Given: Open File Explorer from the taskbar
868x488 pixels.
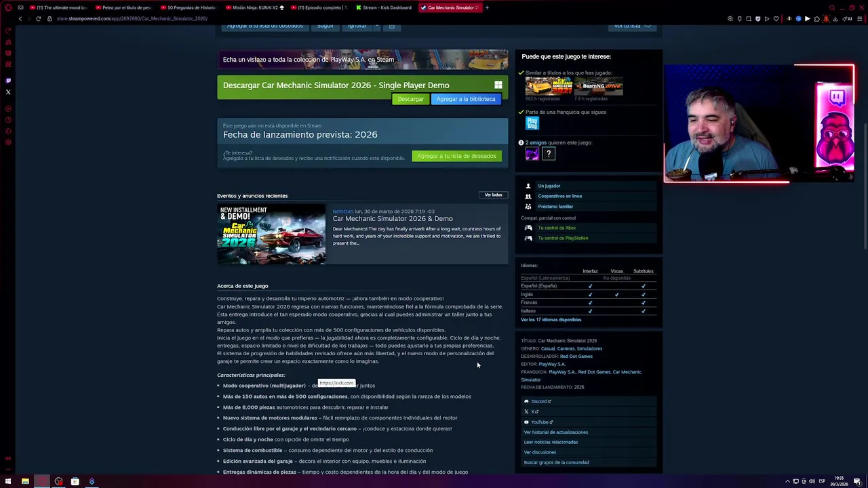Looking at the screenshot, I should click(x=25, y=481).
